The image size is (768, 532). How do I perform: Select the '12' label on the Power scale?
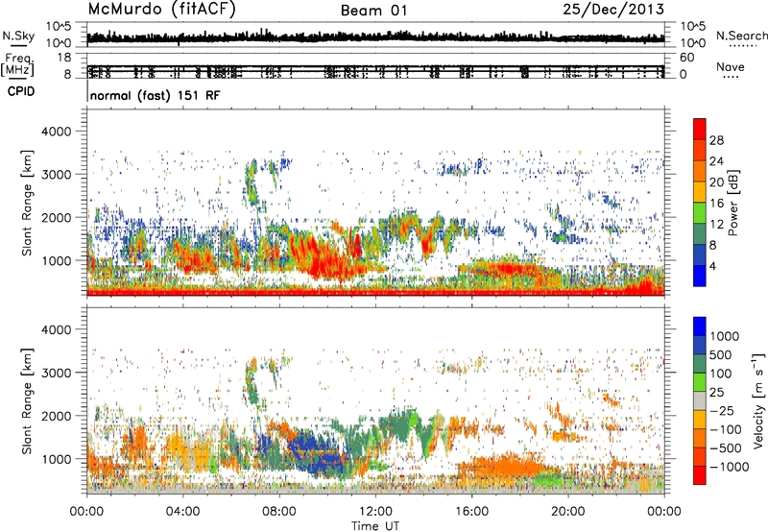point(716,225)
